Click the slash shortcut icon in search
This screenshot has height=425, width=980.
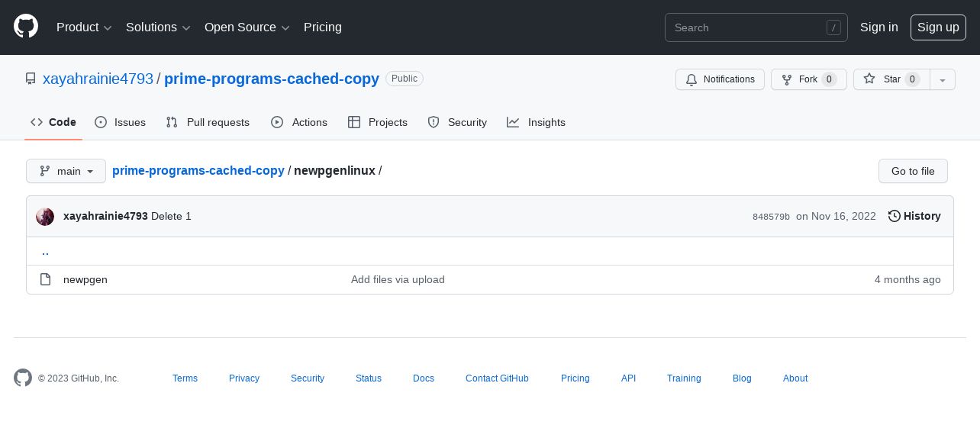pyautogui.click(x=833, y=27)
